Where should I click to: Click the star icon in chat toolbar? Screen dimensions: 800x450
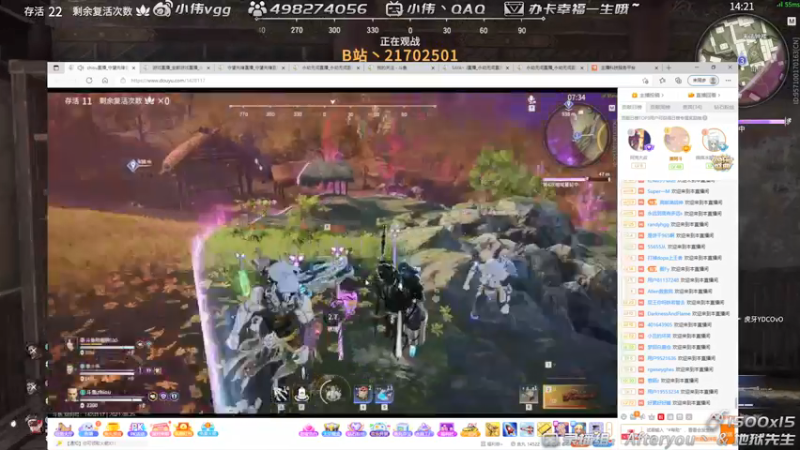coord(652,417)
